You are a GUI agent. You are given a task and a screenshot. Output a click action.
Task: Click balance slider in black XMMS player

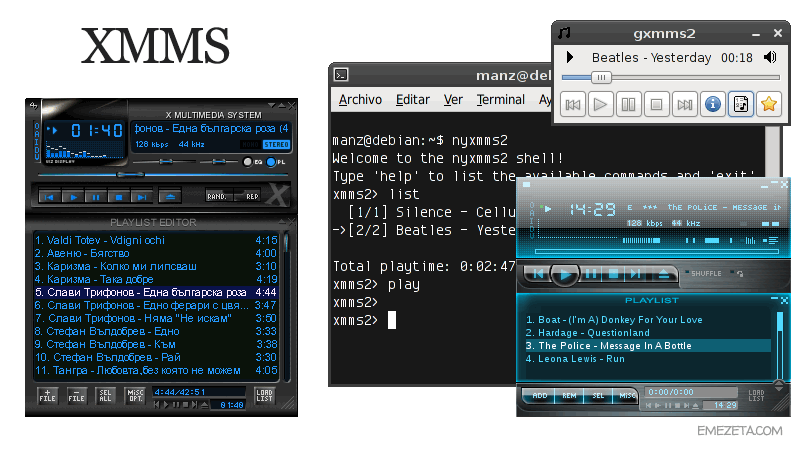tap(218, 162)
